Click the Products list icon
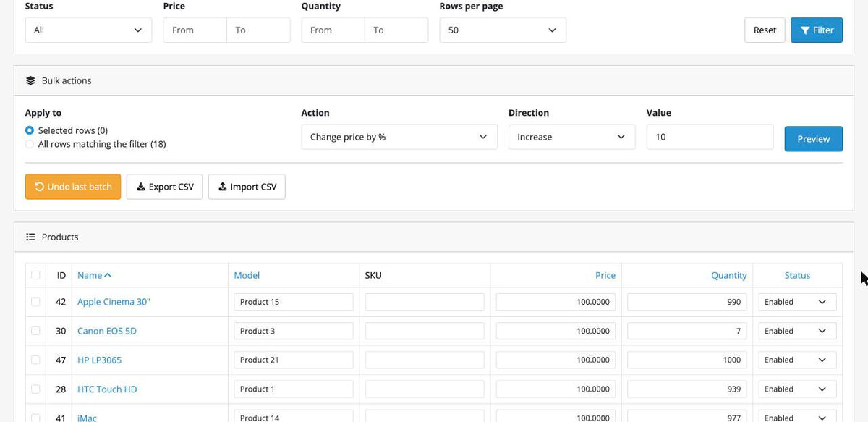 [30, 237]
